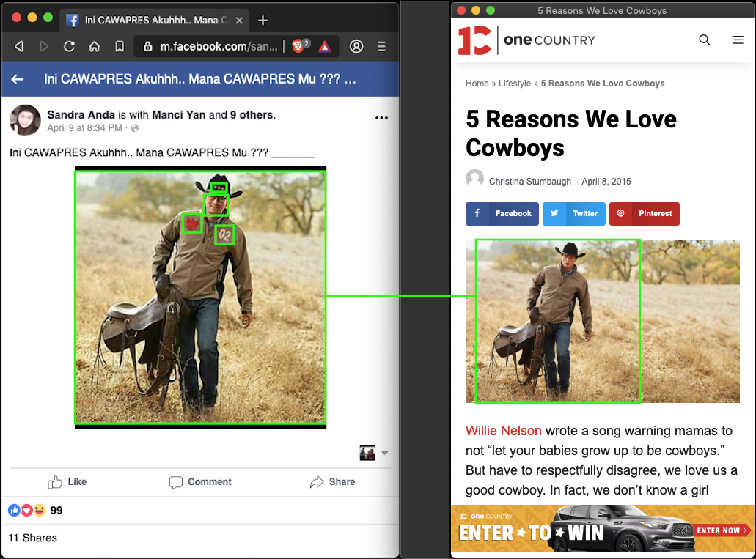This screenshot has height=559, width=756.
Task: Go to the browser home page icon
Action: [94, 46]
